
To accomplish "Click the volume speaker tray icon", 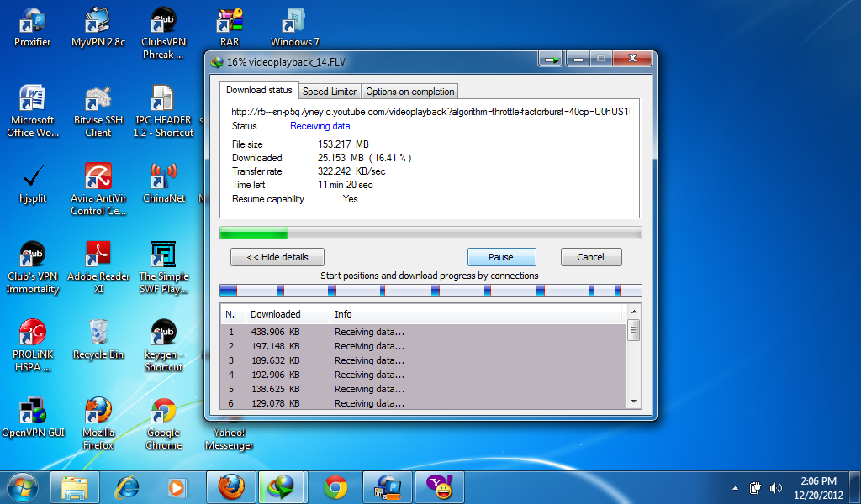I will [x=775, y=488].
